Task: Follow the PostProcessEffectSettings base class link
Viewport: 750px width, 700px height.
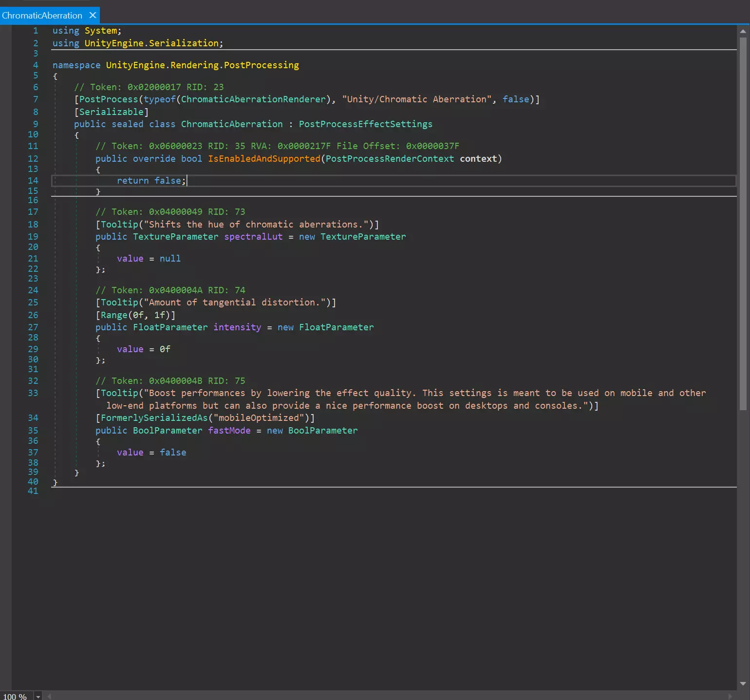Action: [x=365, y=124]
